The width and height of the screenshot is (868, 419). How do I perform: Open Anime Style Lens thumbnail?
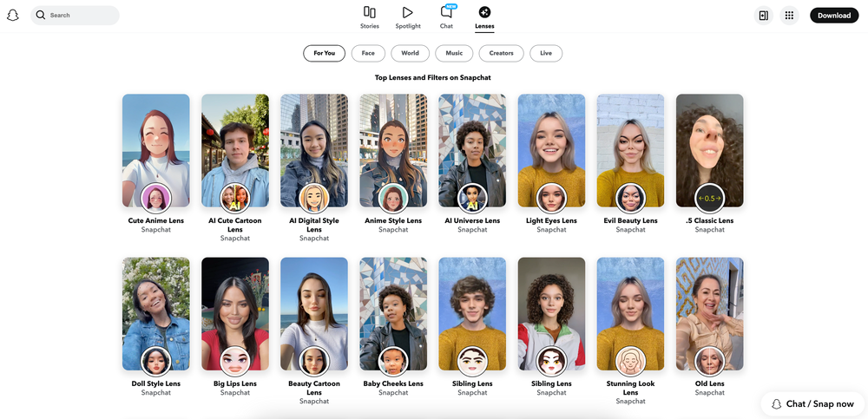coord(393,151)
